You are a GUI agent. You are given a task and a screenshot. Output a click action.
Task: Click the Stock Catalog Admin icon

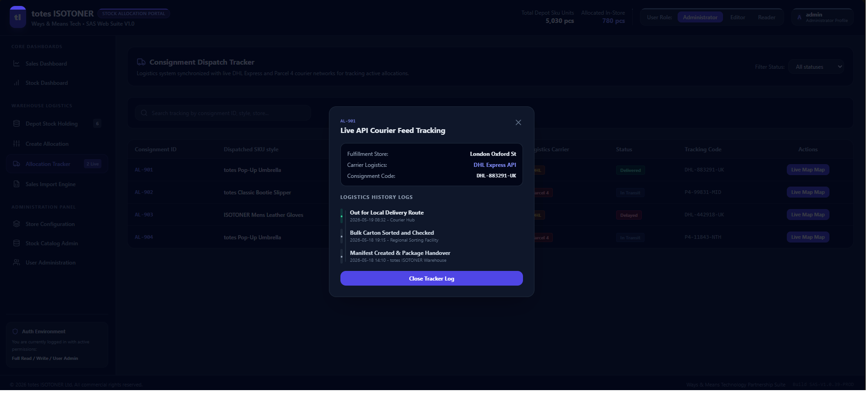17,243
